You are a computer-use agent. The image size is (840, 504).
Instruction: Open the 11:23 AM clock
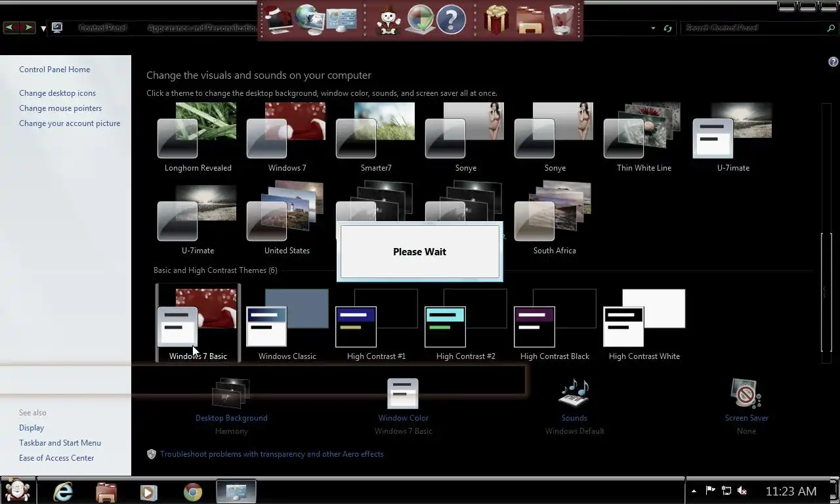(x=791, y=491)
